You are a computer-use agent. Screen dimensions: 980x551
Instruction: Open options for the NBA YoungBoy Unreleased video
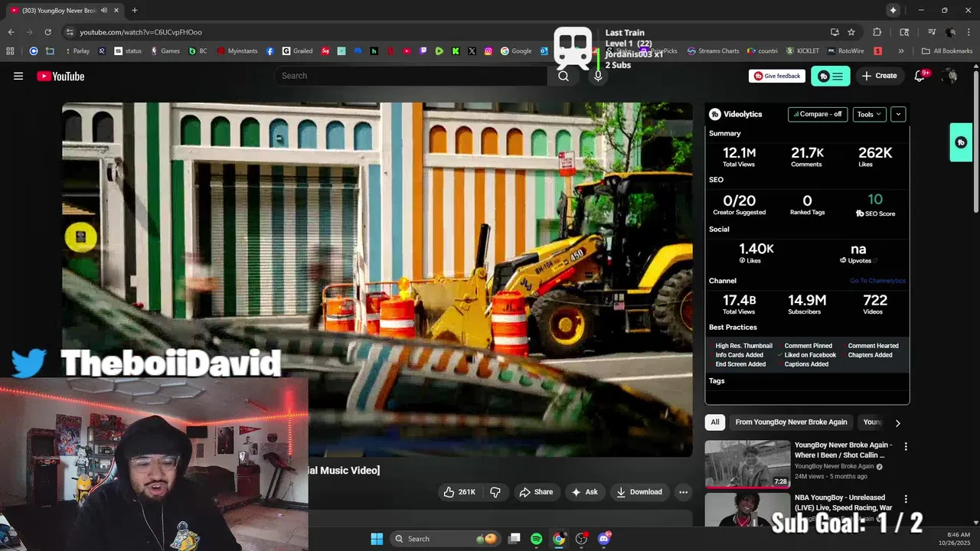click(906, 499)
